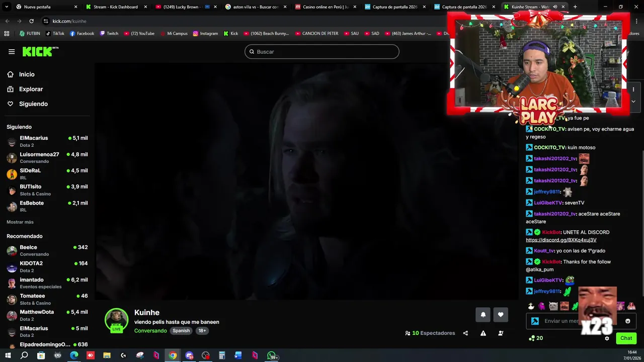Report stream with warning triangle icon
The height and width of the screenshot is (362, 644).
pyautogui.click(x=483, y=333)
